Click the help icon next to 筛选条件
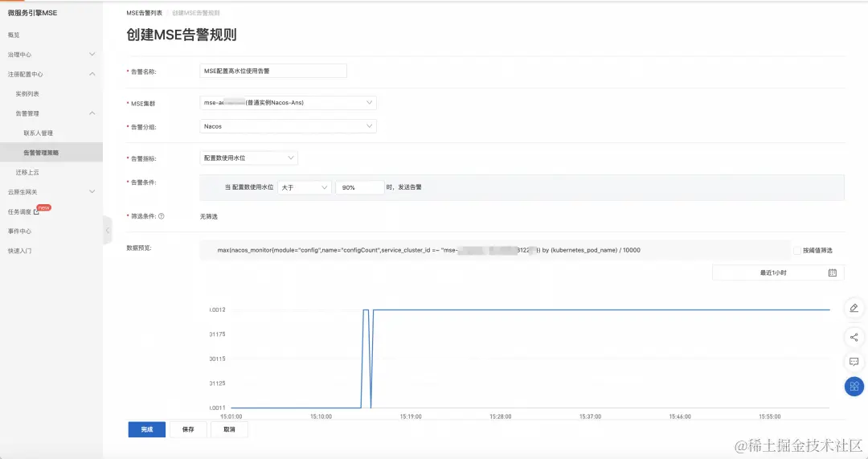 point(161,216)
